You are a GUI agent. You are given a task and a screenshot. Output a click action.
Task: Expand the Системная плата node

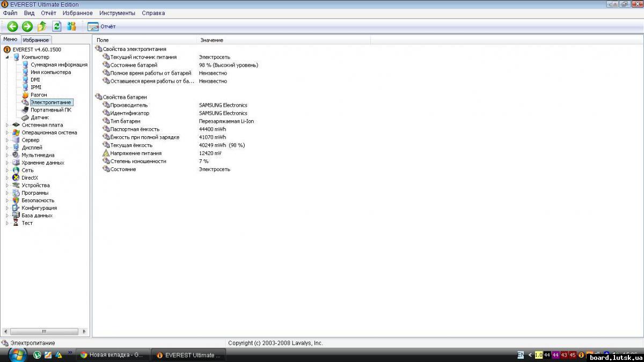point(8,125)
